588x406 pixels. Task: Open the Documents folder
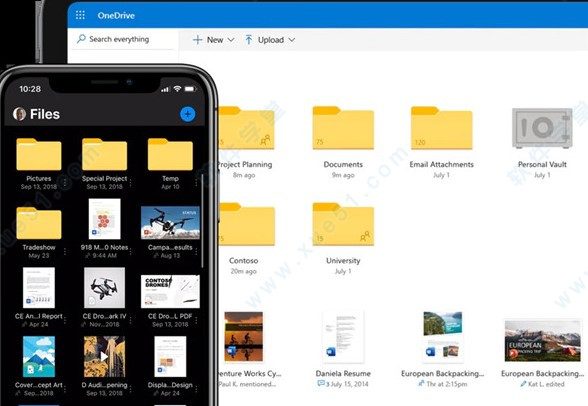pyautogui.click(x=343, y=128)
